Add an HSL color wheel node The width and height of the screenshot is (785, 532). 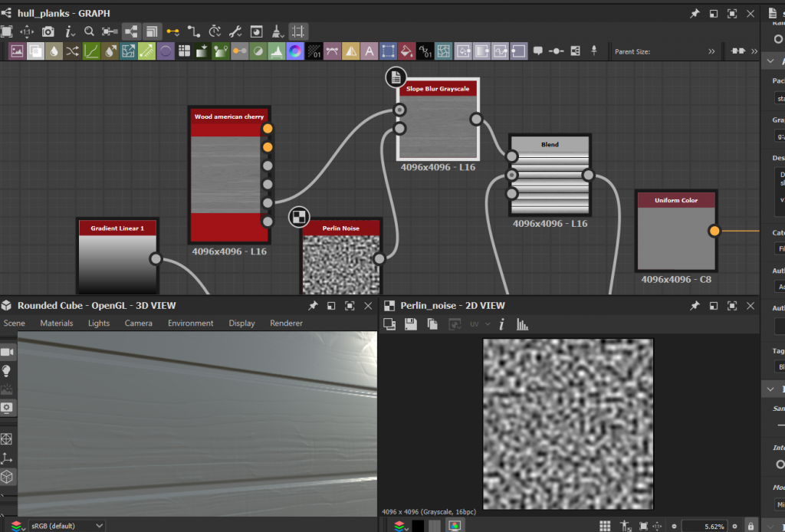point(295,51)
